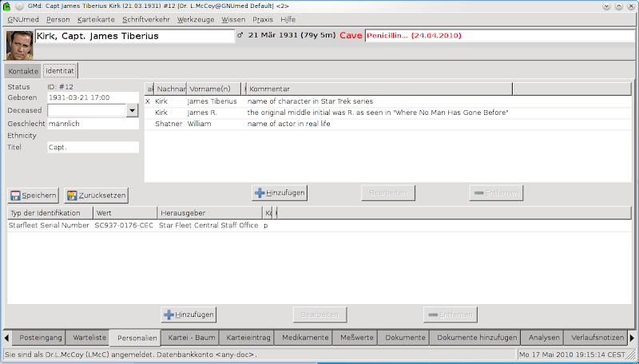This screenshot has width=639, height=364.
Task: Click the Nachname column header
Action: point(170,89)
